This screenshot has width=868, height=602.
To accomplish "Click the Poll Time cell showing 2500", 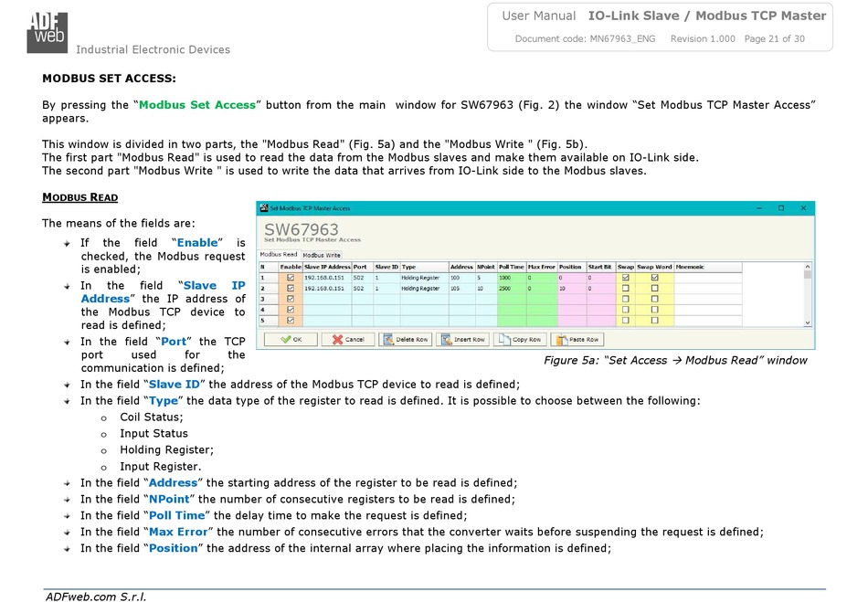I will pyautogui.click(x=511, y=289).
